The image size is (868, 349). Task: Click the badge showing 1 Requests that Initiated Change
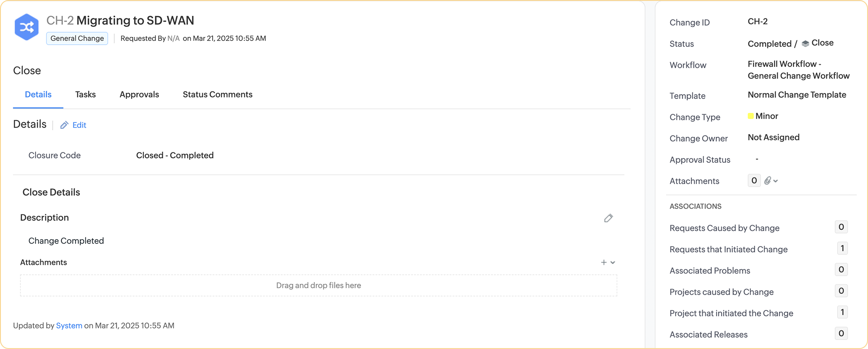point(842,248)
